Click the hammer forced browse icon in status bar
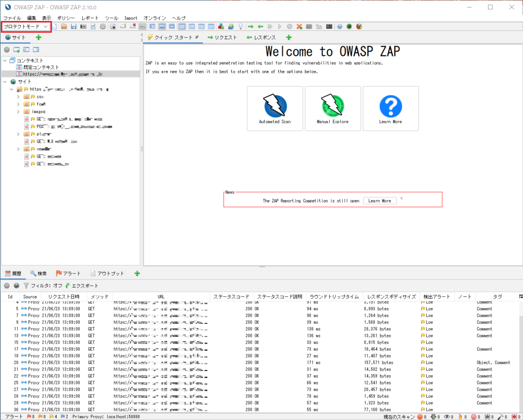523x420 pixels. [x=501, y=417]
